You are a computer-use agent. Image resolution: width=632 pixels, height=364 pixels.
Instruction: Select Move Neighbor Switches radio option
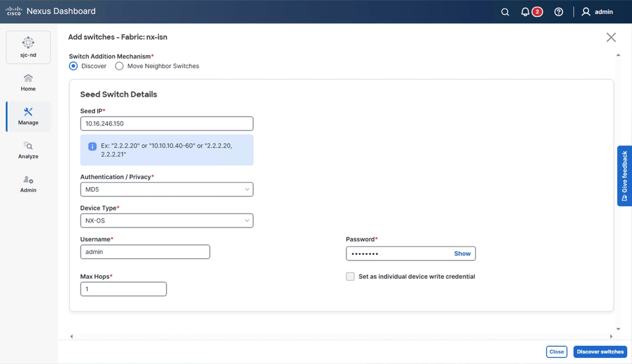pyautogui.click(x=119, y=66)
